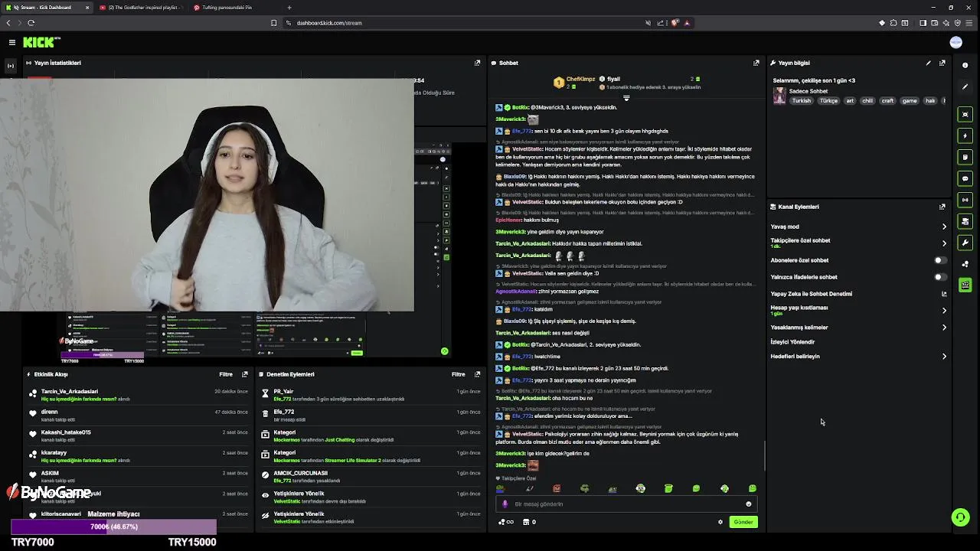Screen dimensions: 980x551
Task: Switch to the Tufting panosundaki Pin tab
Action: (234, 8)
